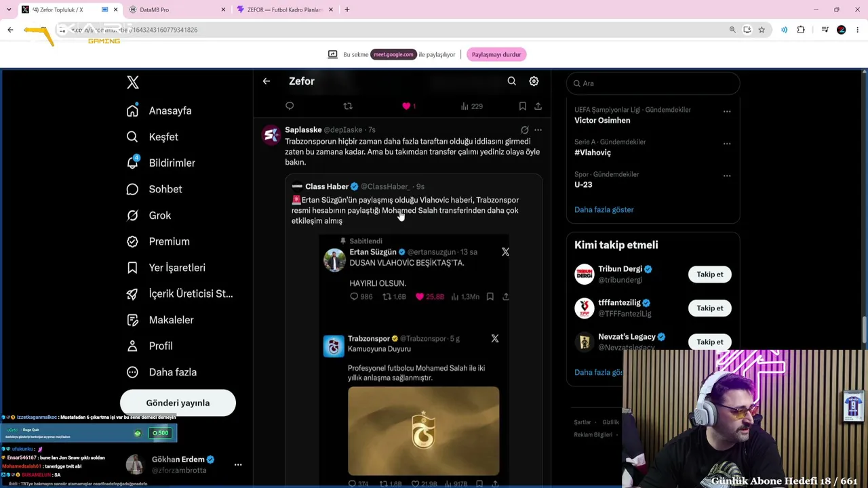This screenshot has width=868, height=488.
Task: Click the browser back arrow
Action: click(10, 30)
